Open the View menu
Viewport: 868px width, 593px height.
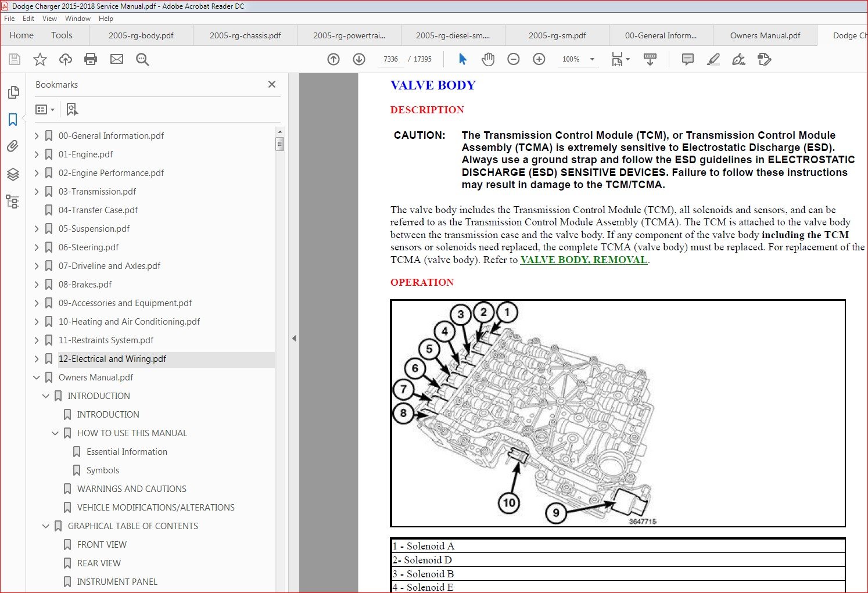tap(49, 19)
